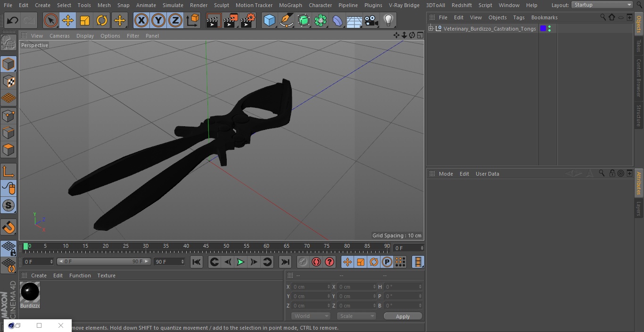Screen dimensions: 644x332
Task: Open viewport Cameras menu
Action: (x=59, y=36)
